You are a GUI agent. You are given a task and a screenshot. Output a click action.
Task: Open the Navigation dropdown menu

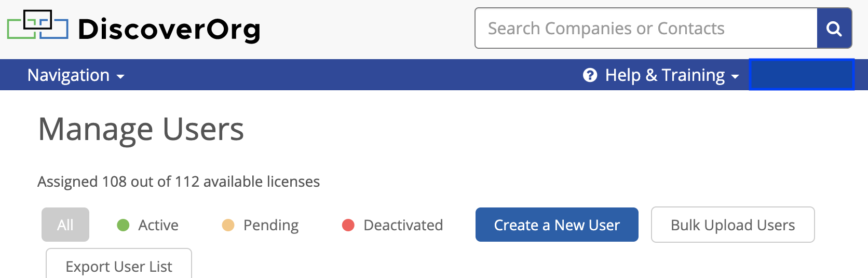(x=76, y=75)
